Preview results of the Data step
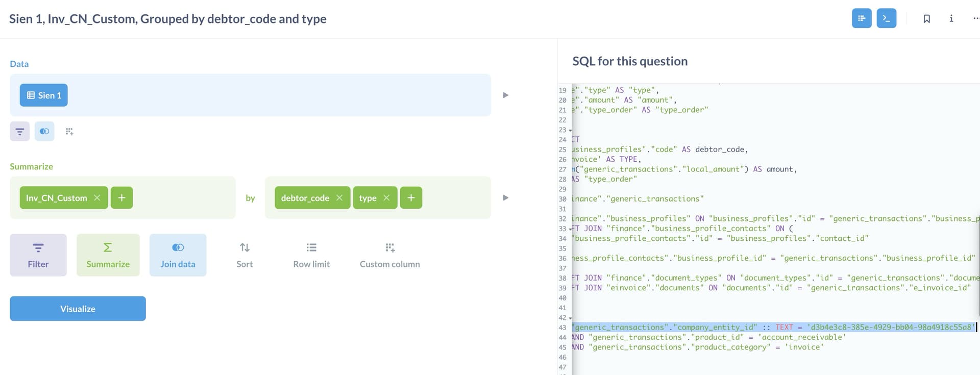980x375 pixels. pyautogui.click(x=505, y=95)
